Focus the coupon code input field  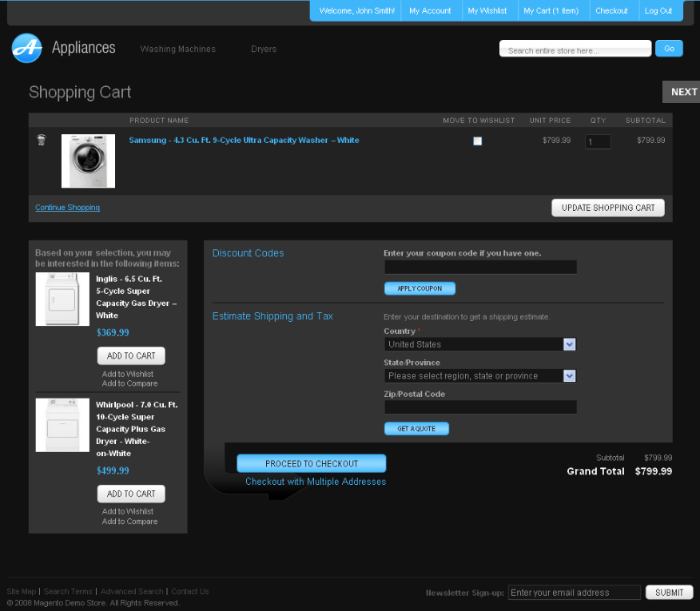[x=480, y=267]
